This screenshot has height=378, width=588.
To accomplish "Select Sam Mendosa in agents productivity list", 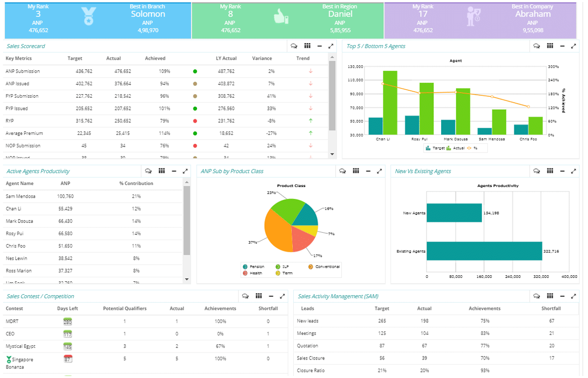I will [x=21, y=197].
